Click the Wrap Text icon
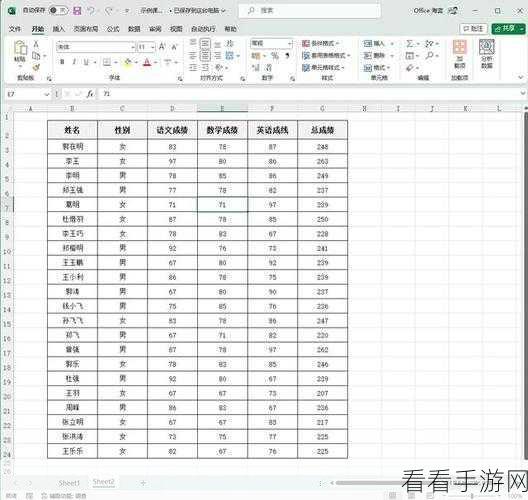The image size is (528, 500). pyautogui.click(x=230, y=43)
